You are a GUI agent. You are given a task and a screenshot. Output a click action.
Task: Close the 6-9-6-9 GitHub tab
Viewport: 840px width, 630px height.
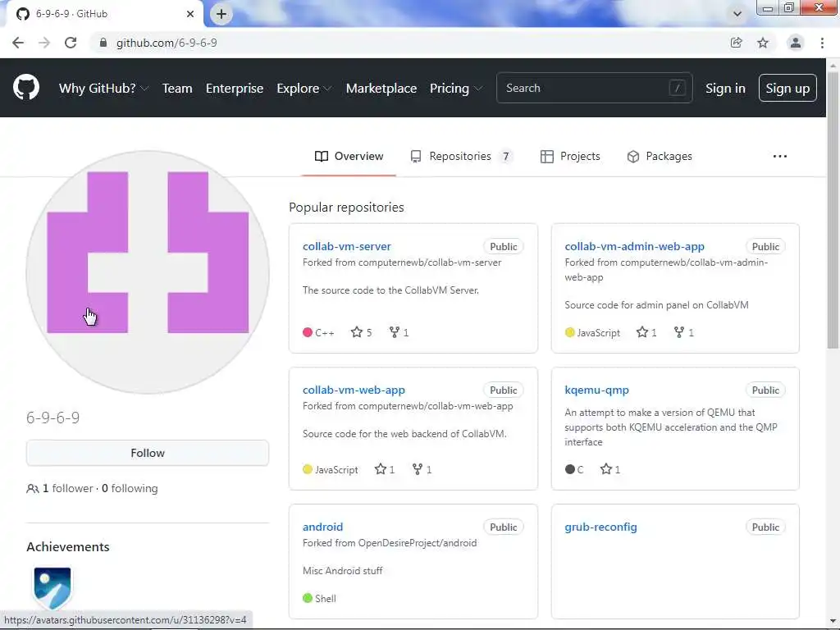coord(190,14)
